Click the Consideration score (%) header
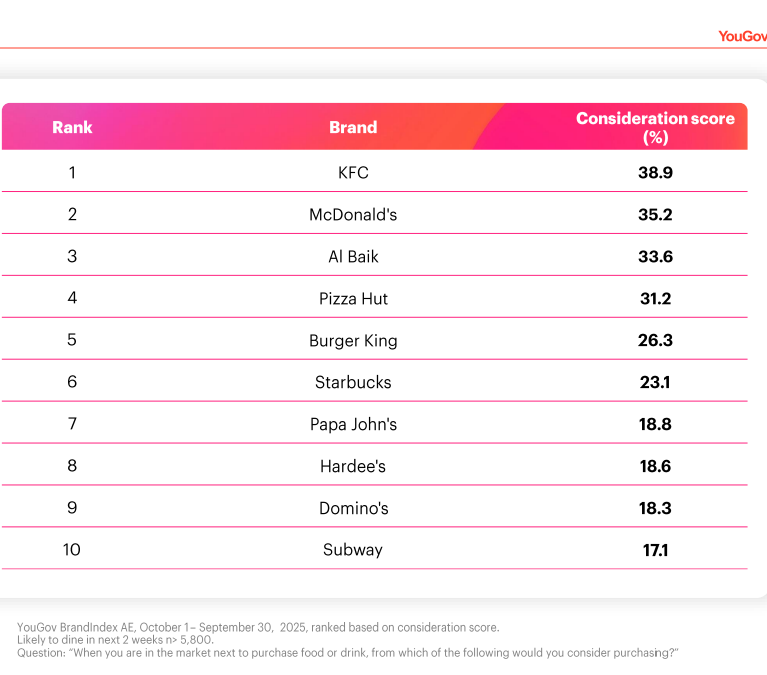Image resolution: width=767 pixels, height=675 pixels. [655, 127]
